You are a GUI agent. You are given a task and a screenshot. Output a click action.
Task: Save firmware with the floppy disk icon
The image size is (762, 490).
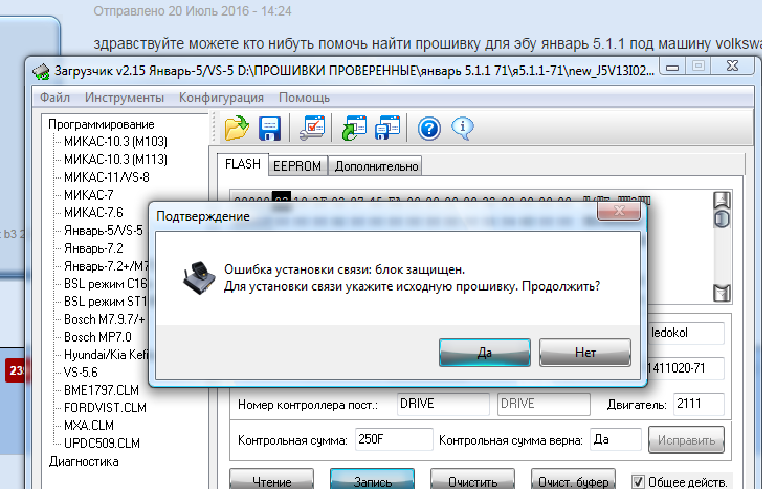270,128
